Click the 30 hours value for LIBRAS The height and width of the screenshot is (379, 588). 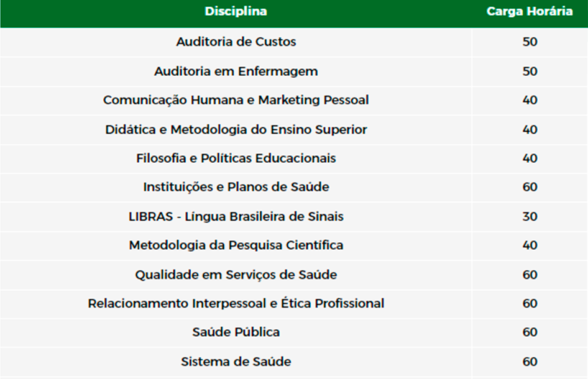click(x=530, y=216)
